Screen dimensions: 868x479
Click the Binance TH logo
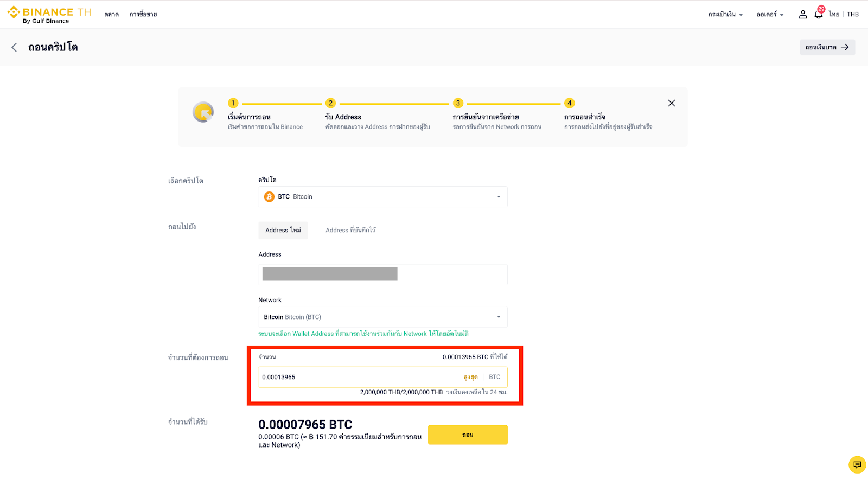49,15
